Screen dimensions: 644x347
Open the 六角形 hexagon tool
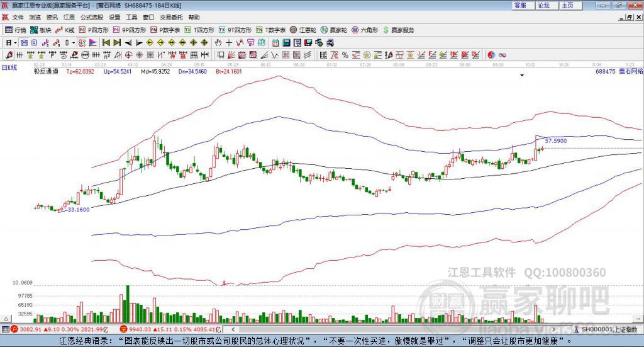tap(365, 30)
